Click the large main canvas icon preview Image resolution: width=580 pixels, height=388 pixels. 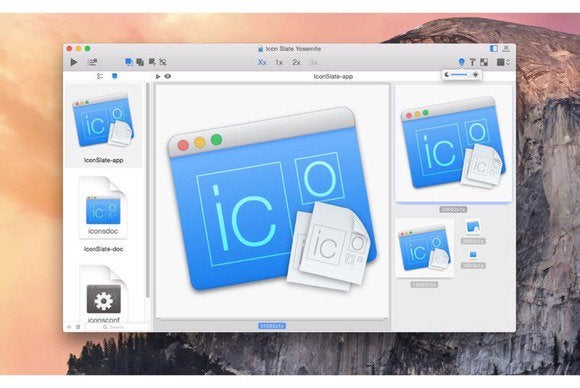click(273, 200)
